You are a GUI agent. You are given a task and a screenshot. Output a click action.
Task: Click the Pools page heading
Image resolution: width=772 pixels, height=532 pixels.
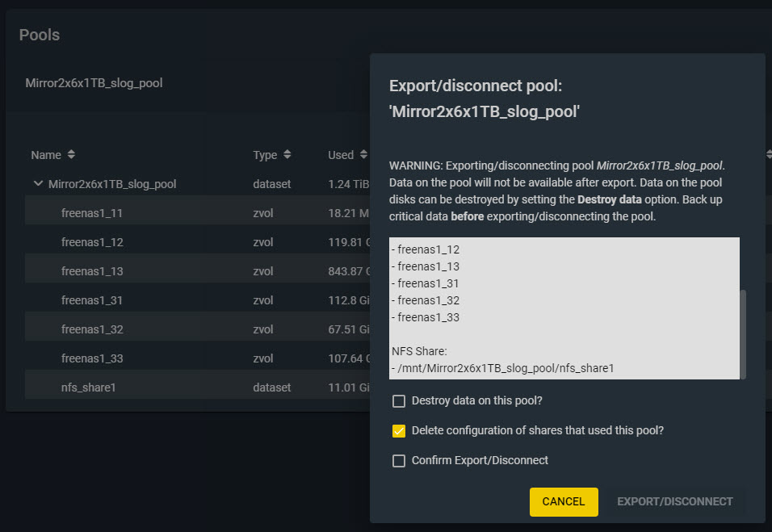pos(40,35)
